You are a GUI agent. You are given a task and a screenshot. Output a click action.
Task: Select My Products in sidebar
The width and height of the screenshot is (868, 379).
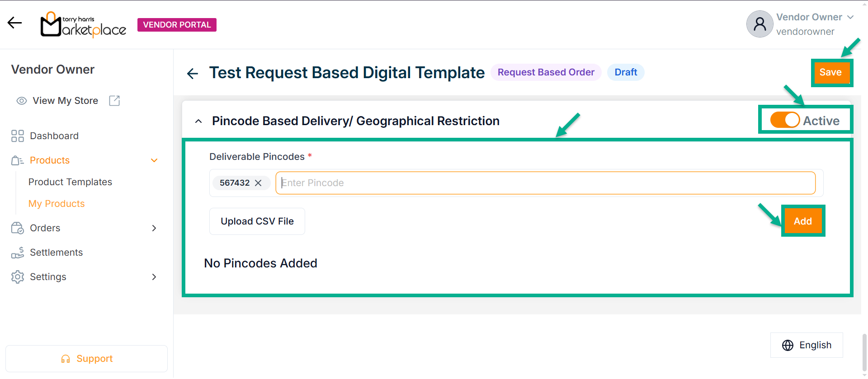(x=57, y=204)
